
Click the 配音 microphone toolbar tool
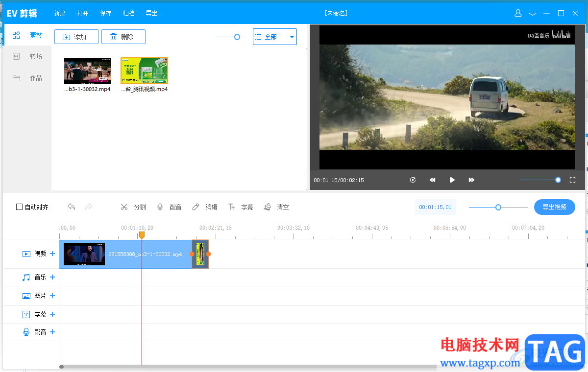click(x=169, y=207)
